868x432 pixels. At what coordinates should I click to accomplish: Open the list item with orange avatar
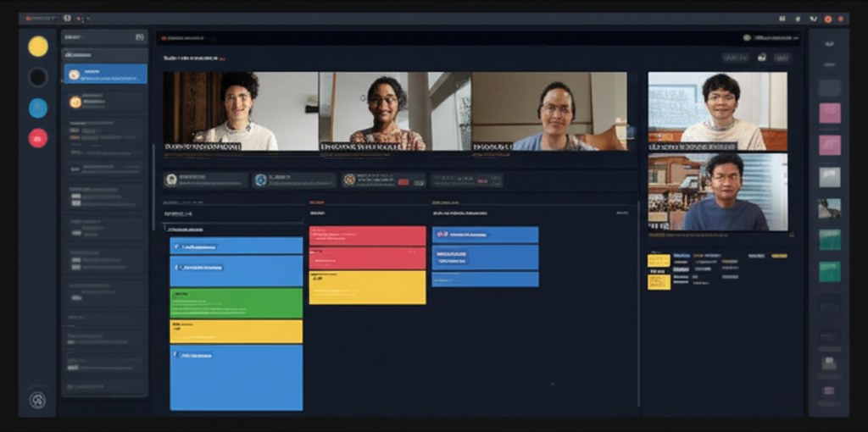pos(105,102)
